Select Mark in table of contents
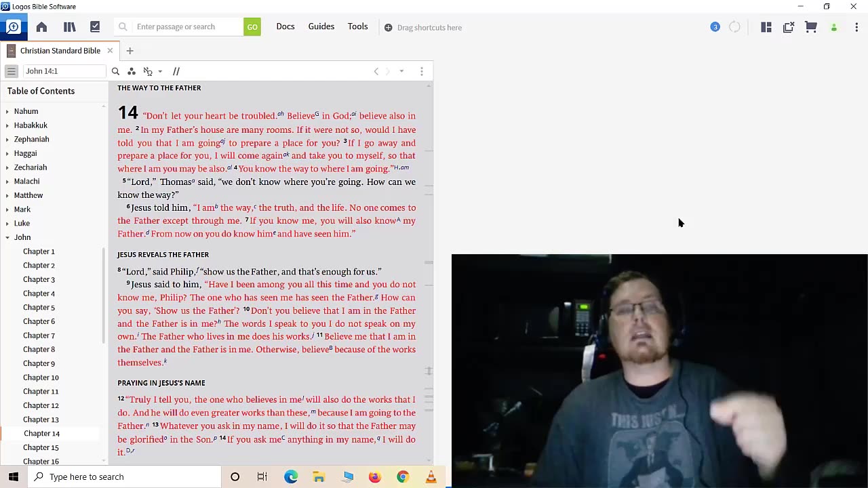This screenshot has height=488, width=868. click(x=22, y=209)
